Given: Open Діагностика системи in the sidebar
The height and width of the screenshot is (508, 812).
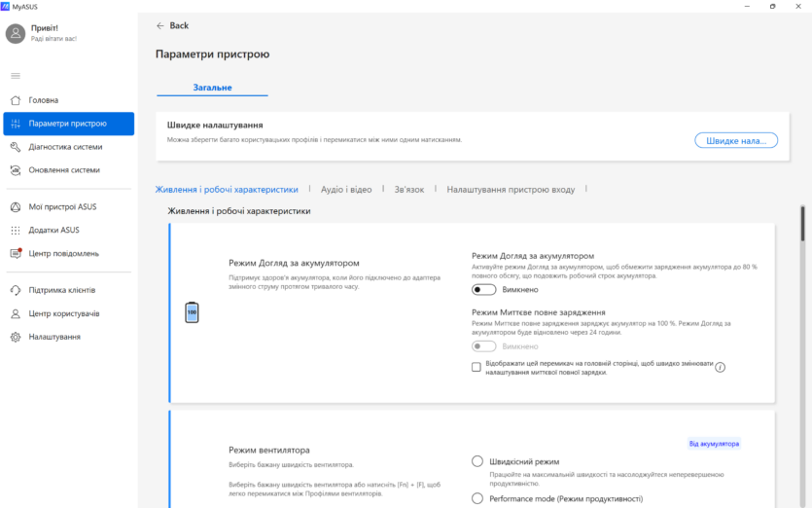Looking at the screenshot, I should [68, 147].
